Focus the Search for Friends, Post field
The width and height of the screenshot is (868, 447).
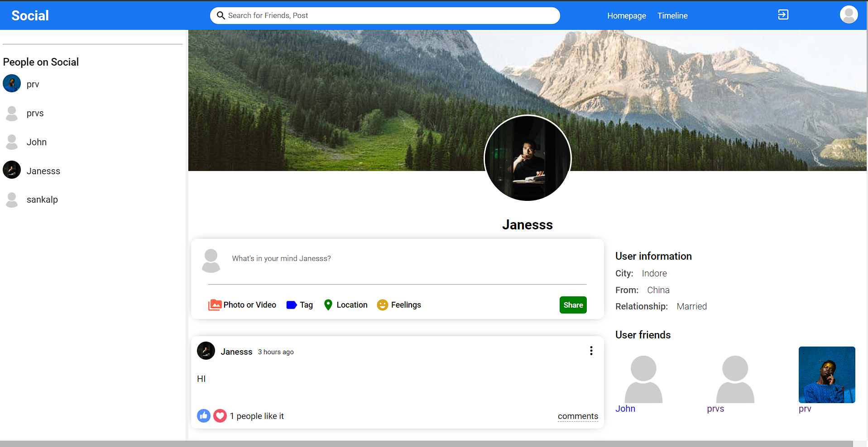(x=385, y=15)
